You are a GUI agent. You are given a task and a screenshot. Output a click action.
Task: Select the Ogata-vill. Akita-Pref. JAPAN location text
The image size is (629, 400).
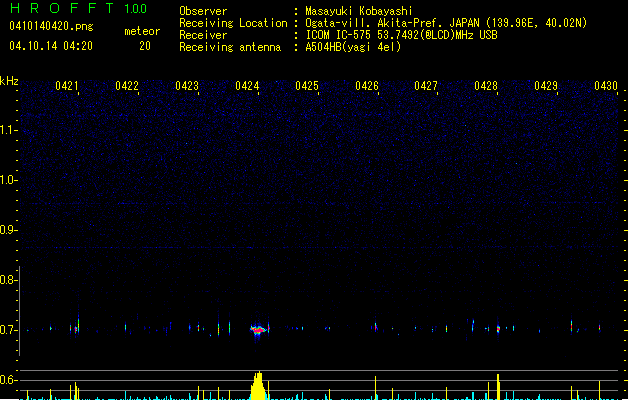click(x=446, y=23)
